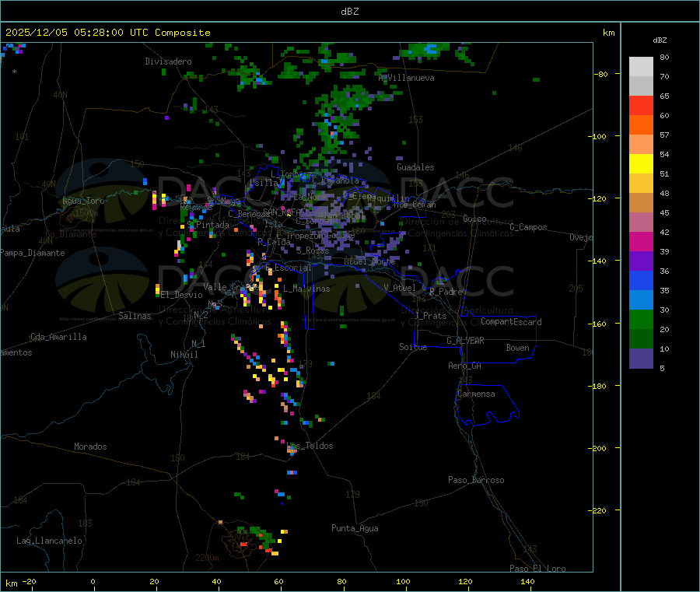Click the 'Punta_Agua' location label
Screen dimensions: 700x592
(355, 528)
